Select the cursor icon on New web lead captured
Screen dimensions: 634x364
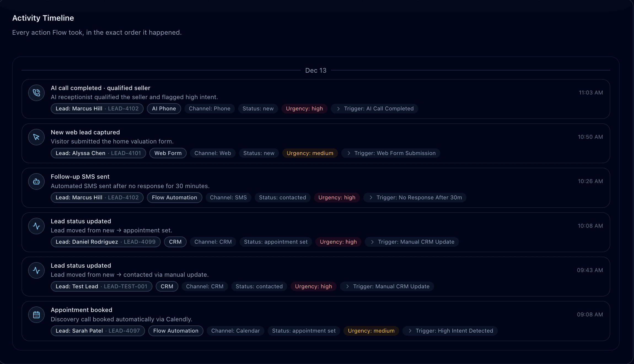tap(36, 137)
